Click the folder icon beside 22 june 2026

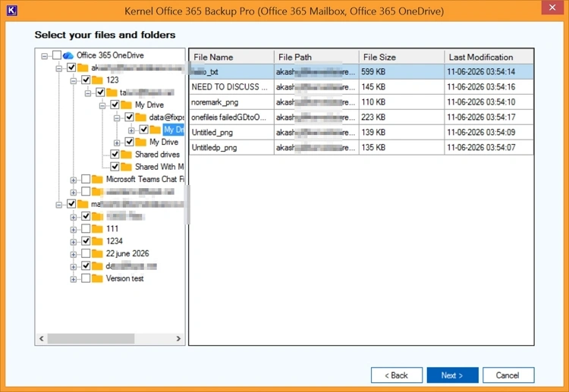[x=97, y=253]
